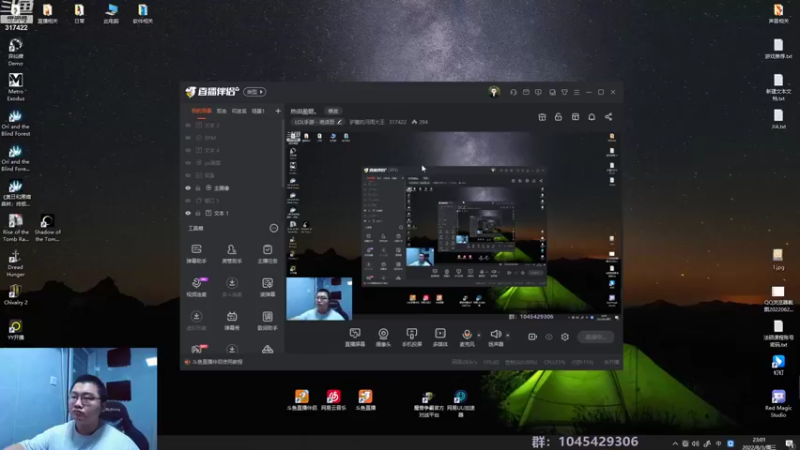Toggle visibility of 文本 2 layer
800x450 pixels.
pyautogui.click(x=188, y=125)
